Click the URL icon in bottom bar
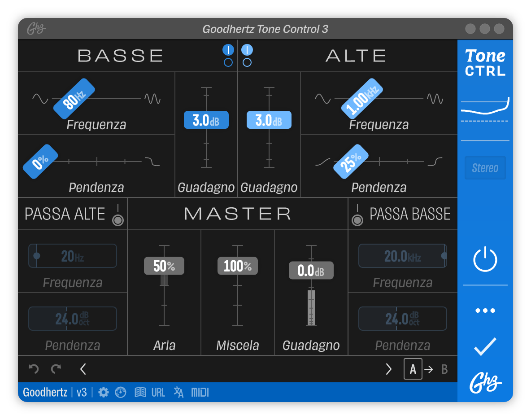531x420 pixels. click(x=158, y=393)
